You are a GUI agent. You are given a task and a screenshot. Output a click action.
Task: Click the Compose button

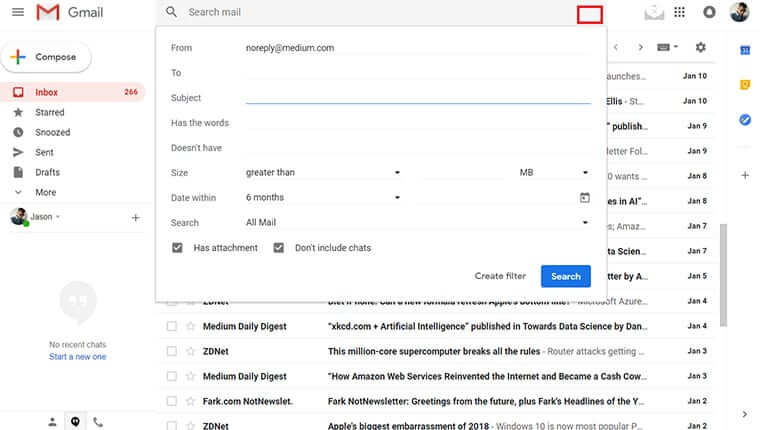click(x=46, y=57)
